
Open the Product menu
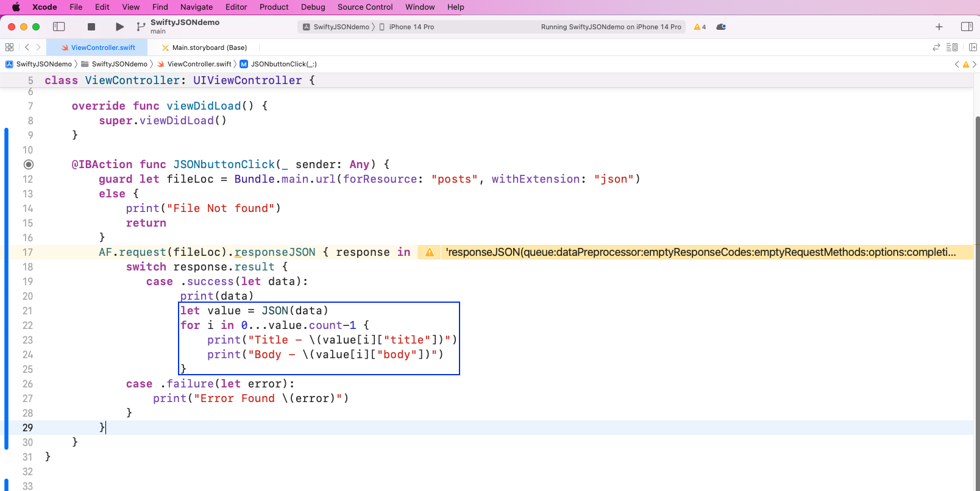pyautogui.click(x=274, y=7)
